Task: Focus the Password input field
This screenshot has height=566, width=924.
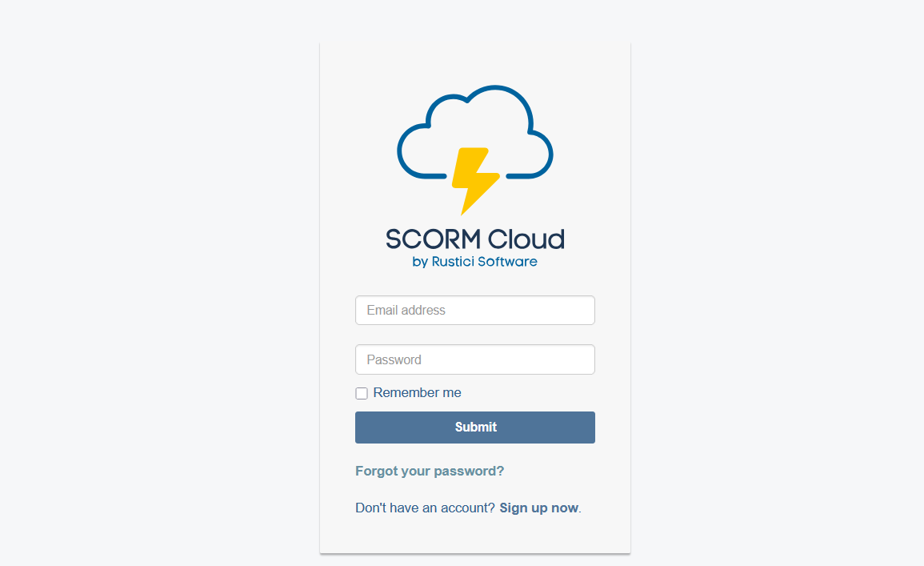Action: (475, 359)
